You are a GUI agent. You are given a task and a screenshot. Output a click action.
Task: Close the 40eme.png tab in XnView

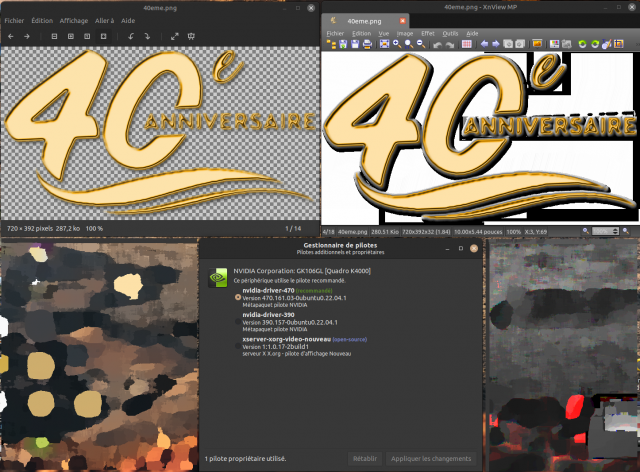tap(402, 20)
